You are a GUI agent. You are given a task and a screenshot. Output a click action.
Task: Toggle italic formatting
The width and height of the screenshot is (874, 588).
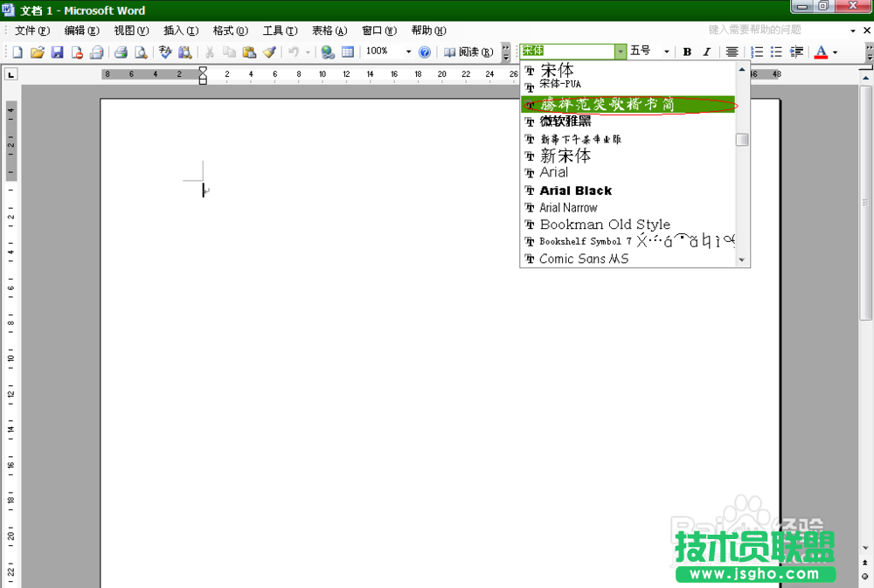705,52
